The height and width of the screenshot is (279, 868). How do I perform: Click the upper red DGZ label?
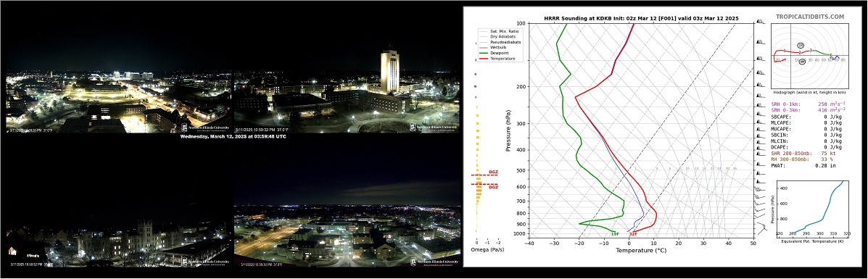pyautogui.click(x=493, y=172)
